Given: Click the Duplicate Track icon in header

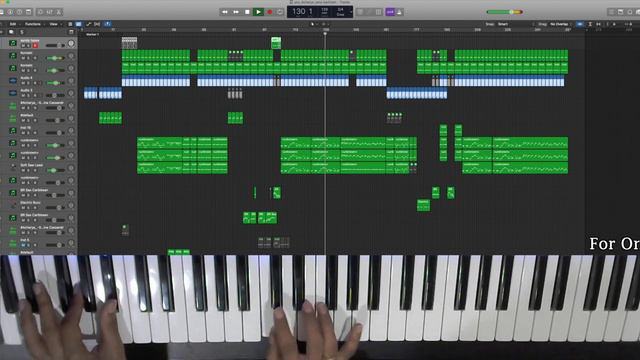Looking at the screenshot, I should (11, 32).
